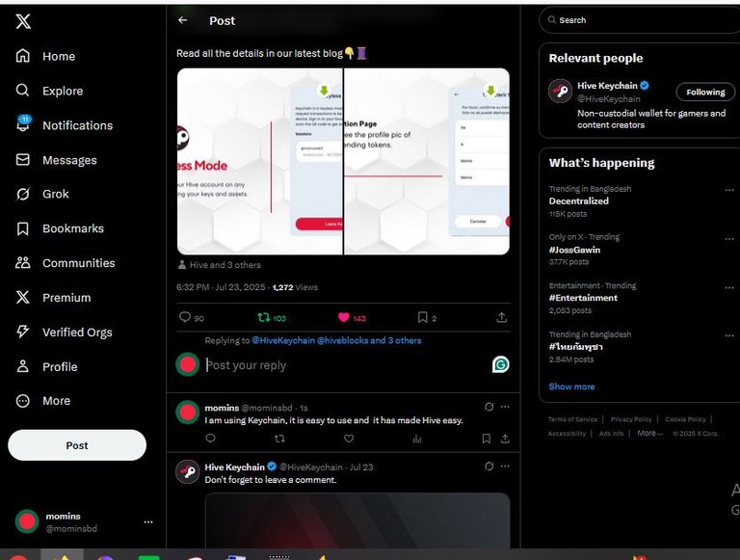Open Privacy Policy footer link
The image size is (740, 560).
(631, 419)
